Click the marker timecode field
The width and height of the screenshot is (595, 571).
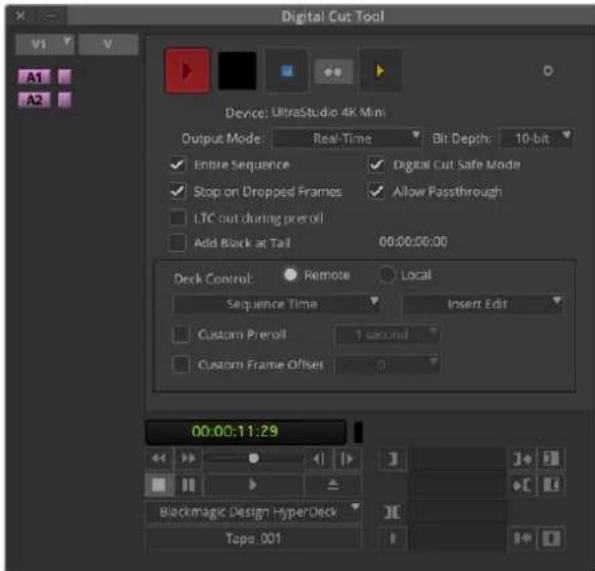click(x=458, y=538)
